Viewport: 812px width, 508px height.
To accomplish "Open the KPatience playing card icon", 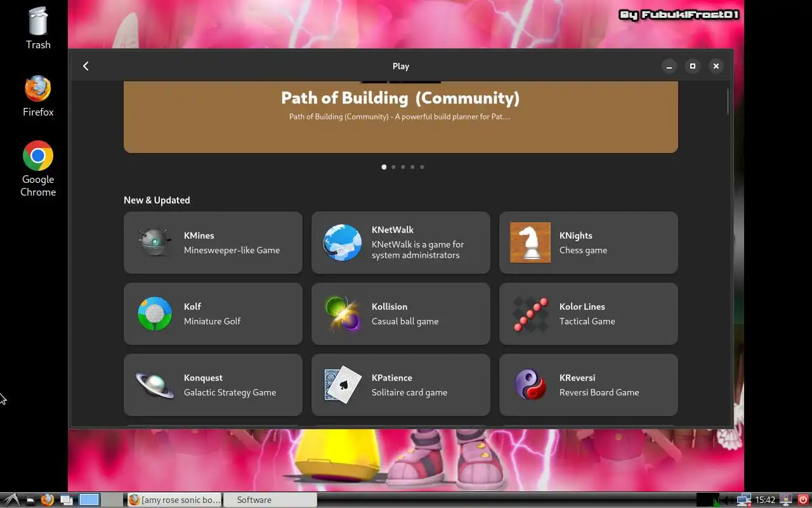I will tap(343, 385).
